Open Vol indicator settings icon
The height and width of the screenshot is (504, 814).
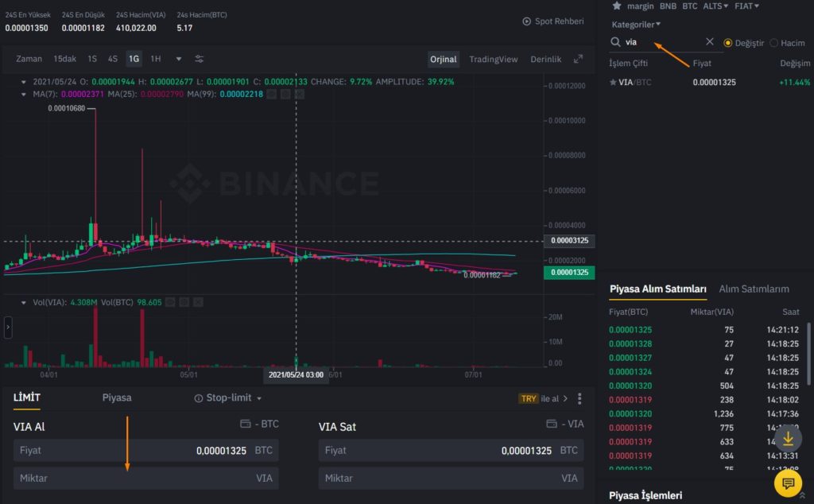[x=184, y=302]
